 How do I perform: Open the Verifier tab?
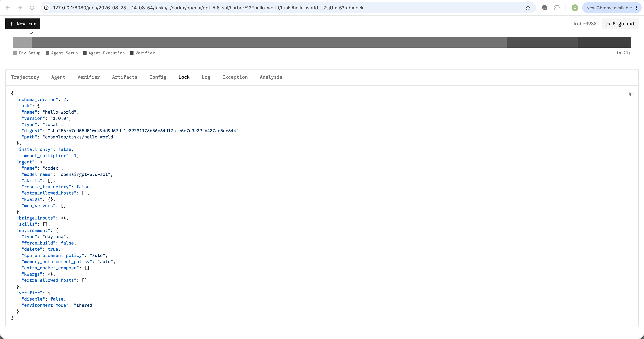[89, 77]
